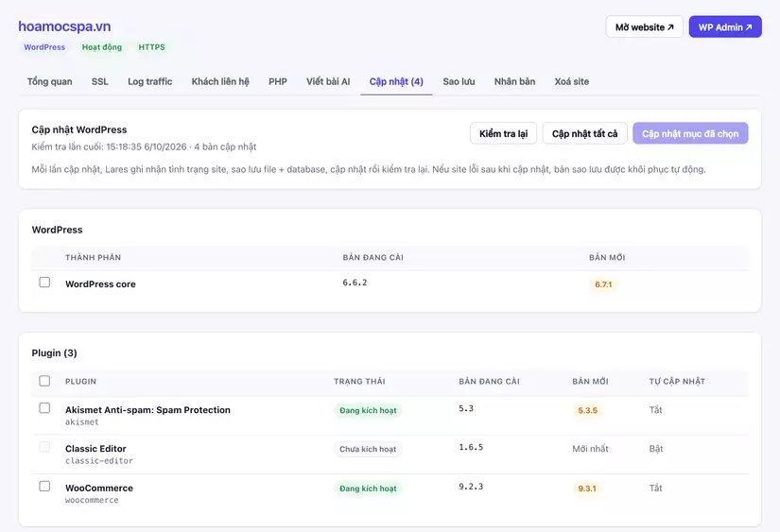Click Classic Editor Chưa kích hoạt badge
This screenshot has width=780, height=532.
click(368, 450)
